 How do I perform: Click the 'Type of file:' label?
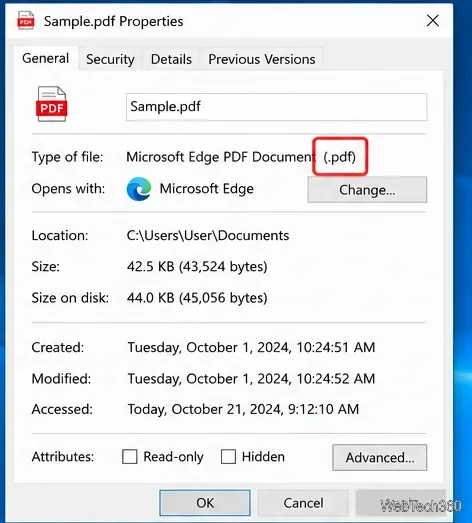[67, 157]
